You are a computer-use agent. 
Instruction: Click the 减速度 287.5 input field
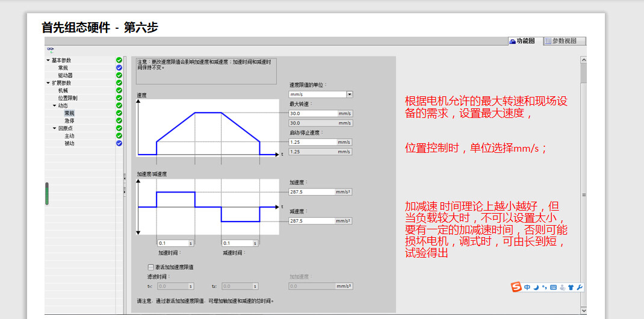320,221
